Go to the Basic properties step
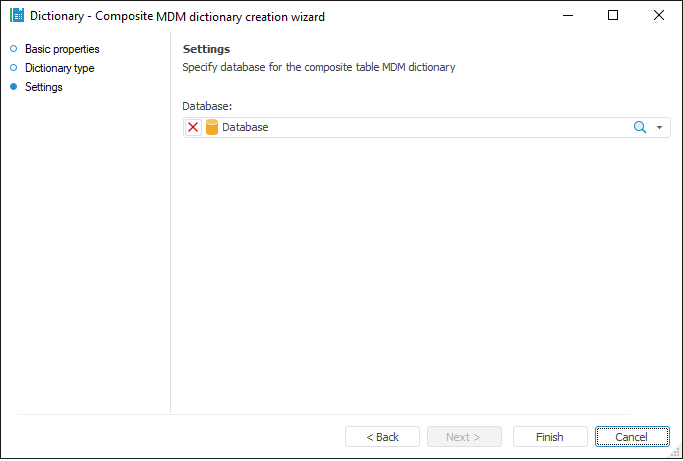Screen dimensions: 683x461 tap(62, 49)
